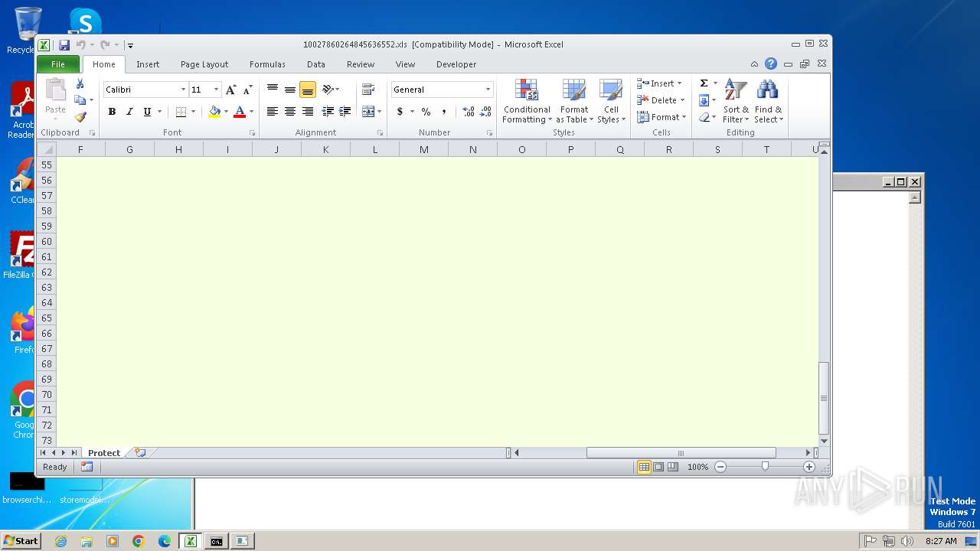Open the File tab

click(58, 64)
